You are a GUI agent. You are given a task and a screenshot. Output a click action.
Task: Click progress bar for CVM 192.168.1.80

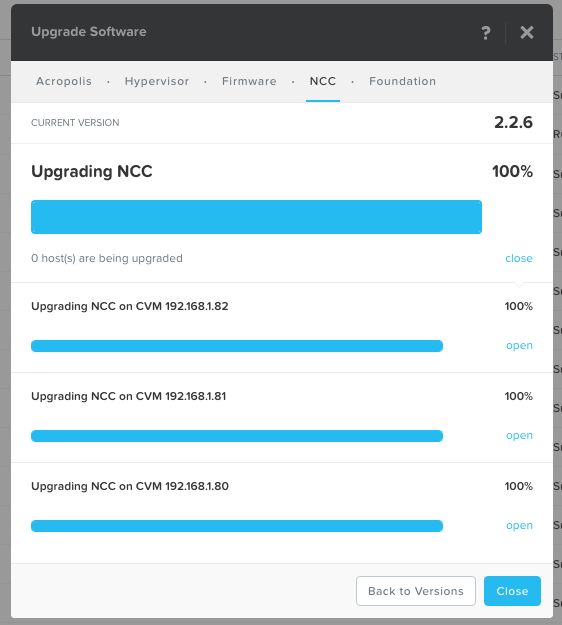click(x=237, y=526)
